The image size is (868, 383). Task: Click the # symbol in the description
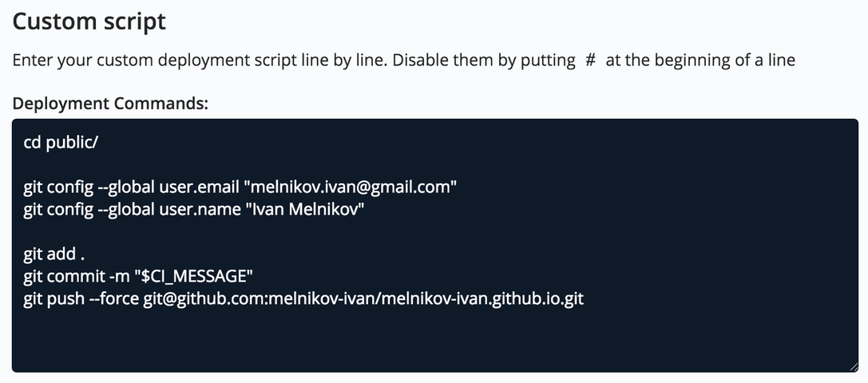pos(590,60)
